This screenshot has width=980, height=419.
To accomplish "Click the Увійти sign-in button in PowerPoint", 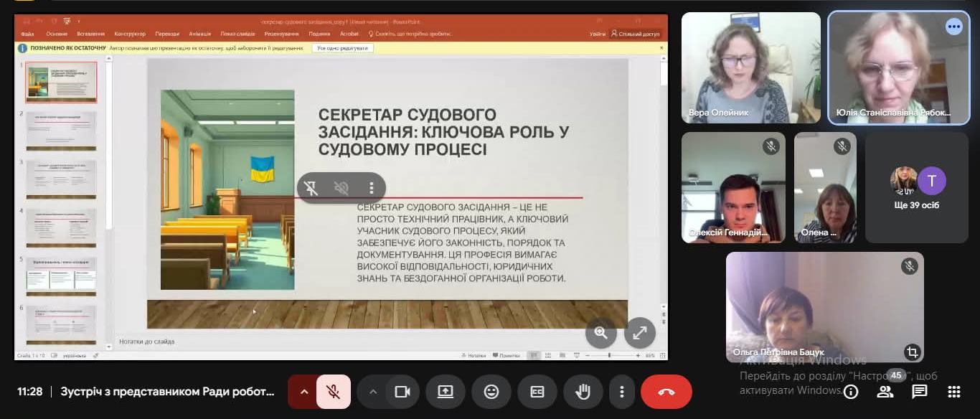I will click(x=597, y=34).
